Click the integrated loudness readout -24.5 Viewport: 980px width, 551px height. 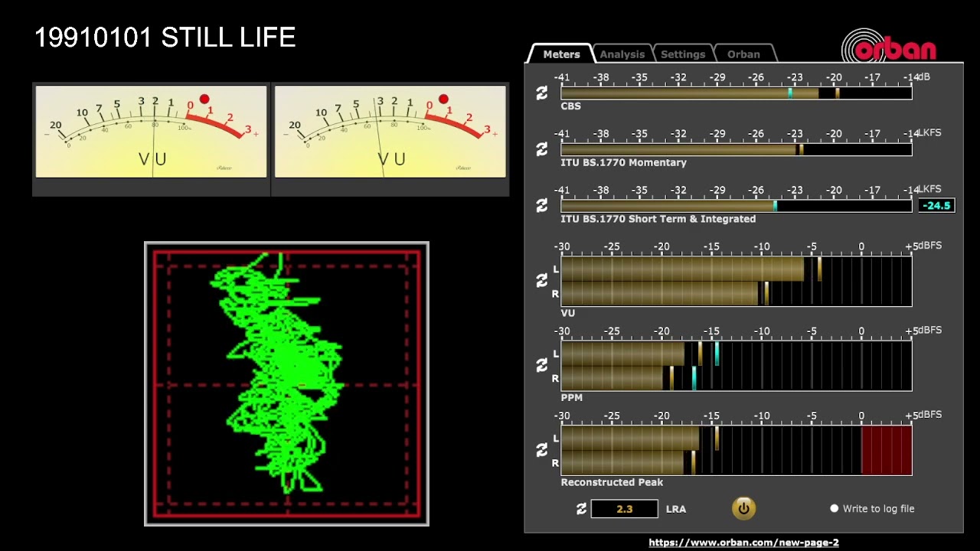click(x=936, y=205)
